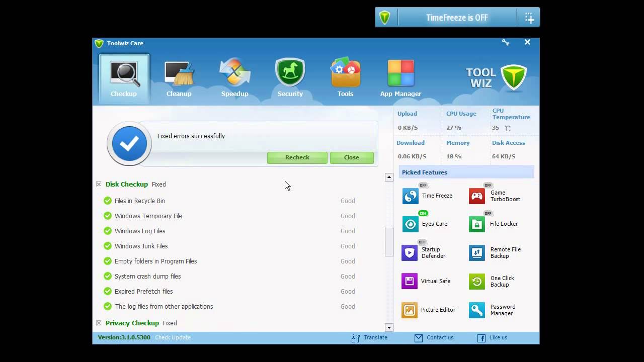Screen dimensions: 644x362
Task: Click the Picked Features header
Action: click(x=466, y=172)
